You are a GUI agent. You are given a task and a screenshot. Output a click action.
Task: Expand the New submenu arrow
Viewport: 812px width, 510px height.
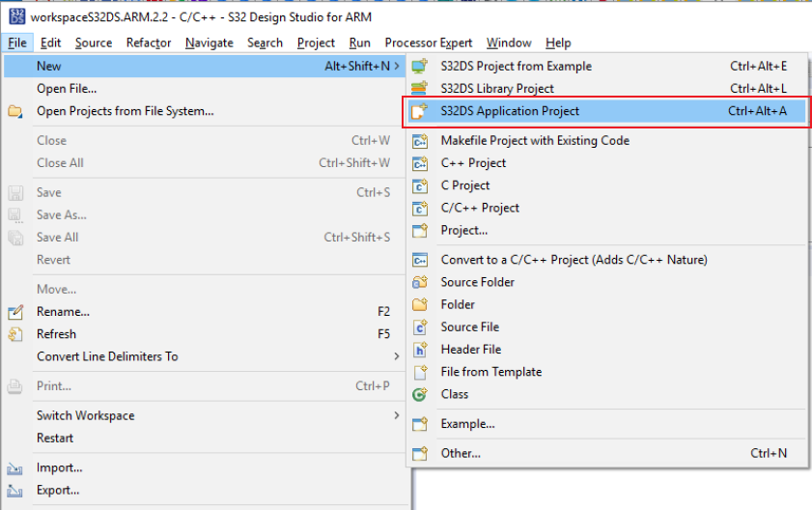pyautogui.click(x=397, y=66)
